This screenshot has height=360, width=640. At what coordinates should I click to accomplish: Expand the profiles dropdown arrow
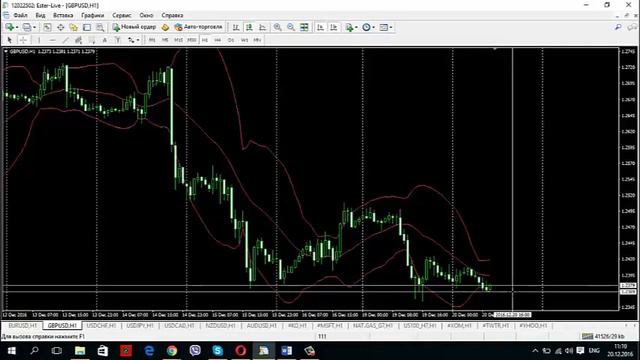(34, 27)
